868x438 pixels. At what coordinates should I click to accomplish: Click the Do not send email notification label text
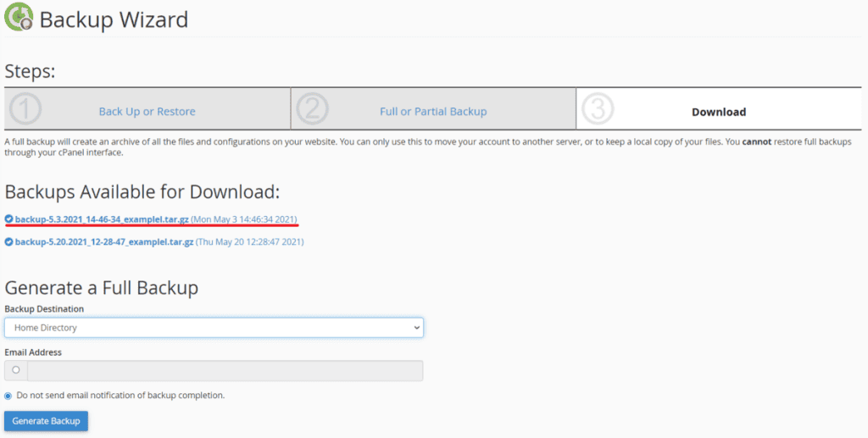point(120,396)
